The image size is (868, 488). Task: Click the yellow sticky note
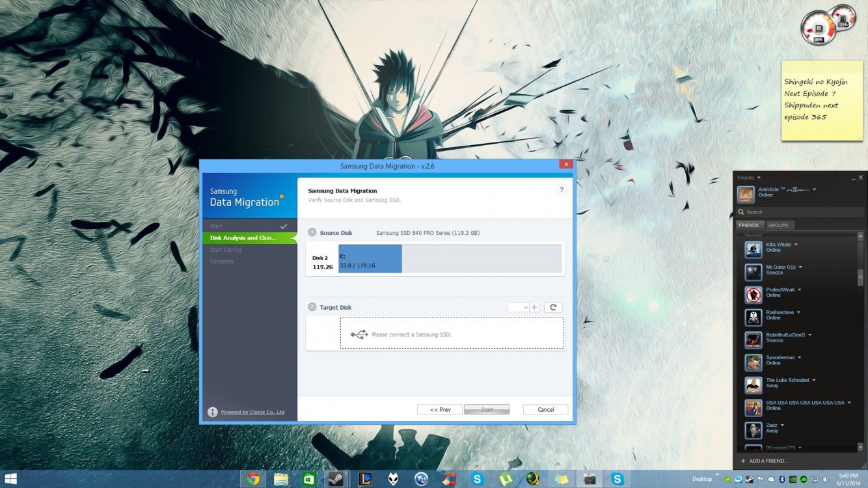click(x=822, y=100)
